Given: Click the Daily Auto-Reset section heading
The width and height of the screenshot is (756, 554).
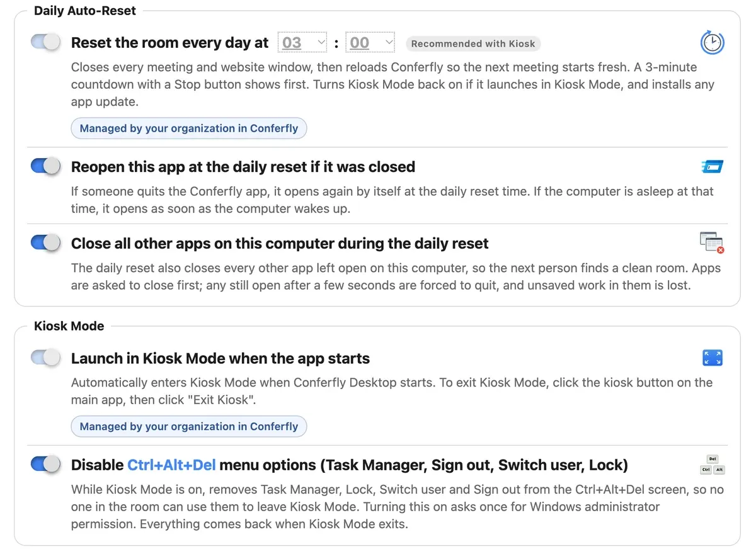Looking at the screenshot, I should click(85, 11).
